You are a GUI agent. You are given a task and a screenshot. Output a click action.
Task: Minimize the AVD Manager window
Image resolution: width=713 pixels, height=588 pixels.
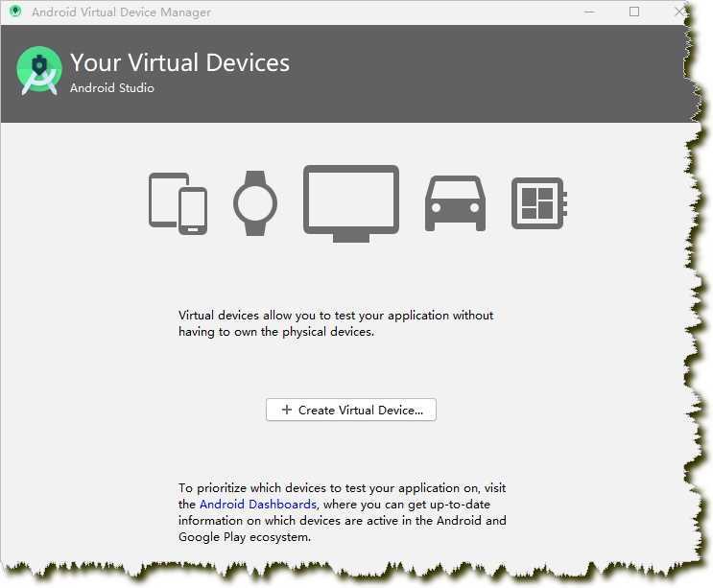589,12
